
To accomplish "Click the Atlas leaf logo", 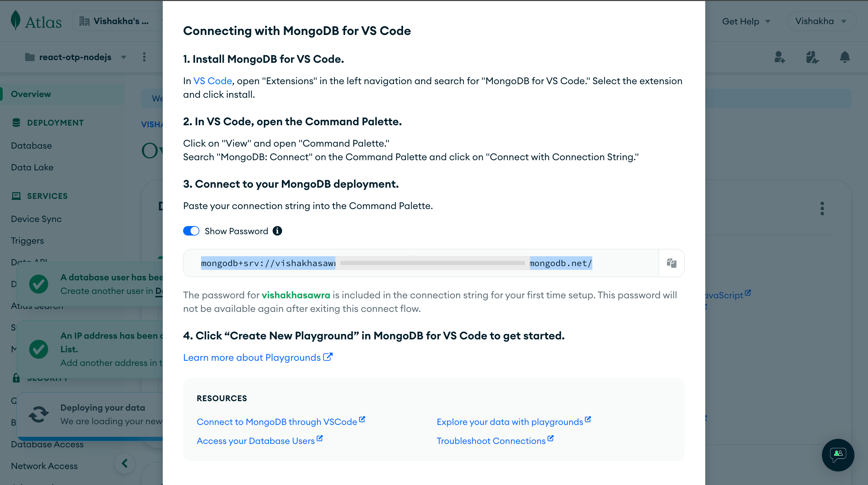I will [16, 20].
